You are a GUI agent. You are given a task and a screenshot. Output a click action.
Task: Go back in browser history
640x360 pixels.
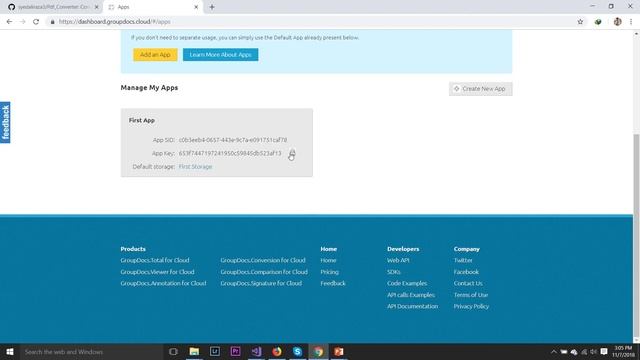click(9, 22)
